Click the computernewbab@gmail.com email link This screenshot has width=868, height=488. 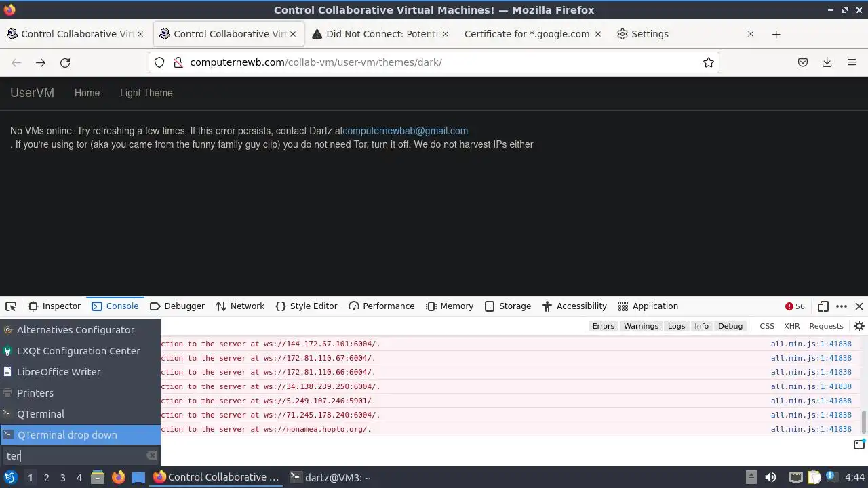pyautogui.click(x=405, y=131)
